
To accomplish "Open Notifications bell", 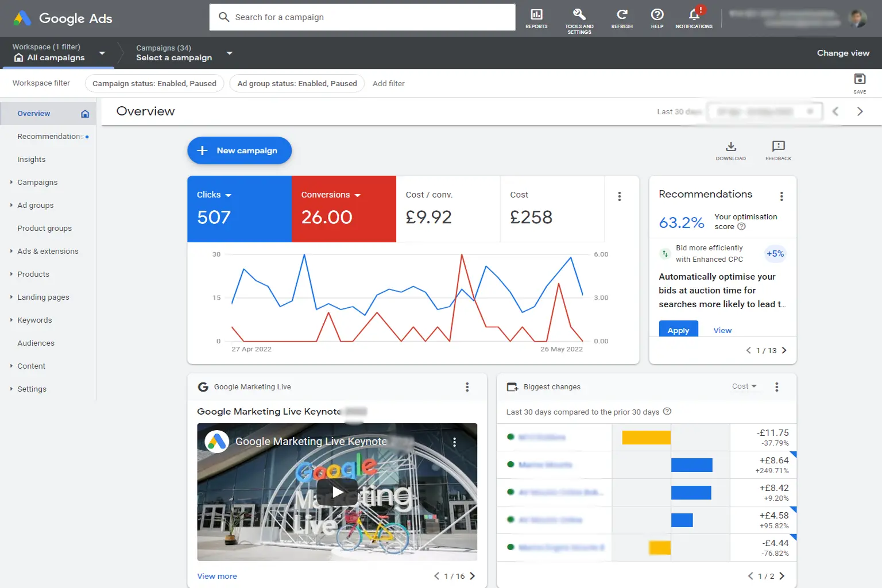I will pyautogui.click(x=694, y=18).
